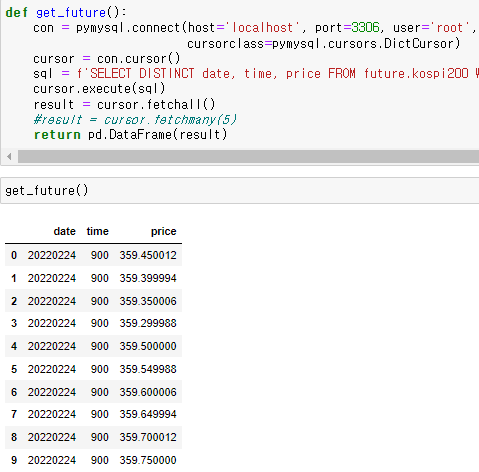Click price value 359.500000
Screen dimensions: 479x472
point(148,346)
